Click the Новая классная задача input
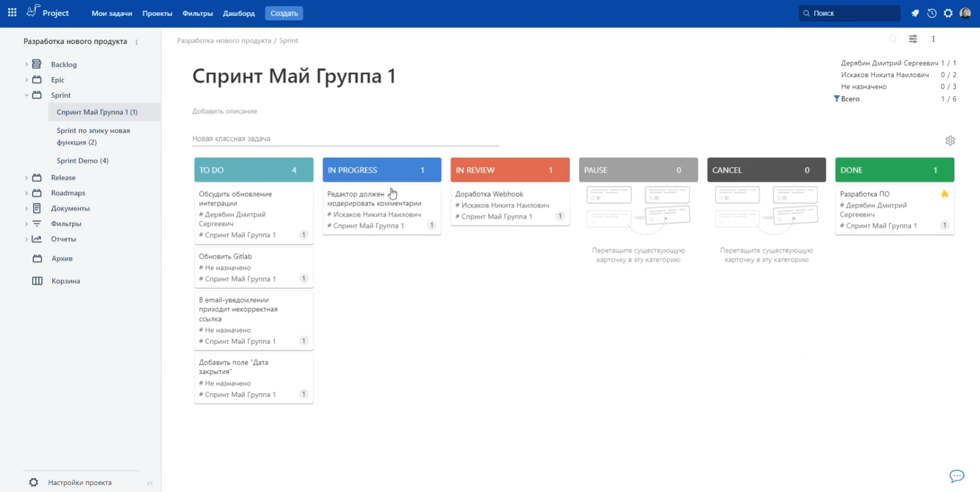980x492 pixels. click(x=346, y=139)
